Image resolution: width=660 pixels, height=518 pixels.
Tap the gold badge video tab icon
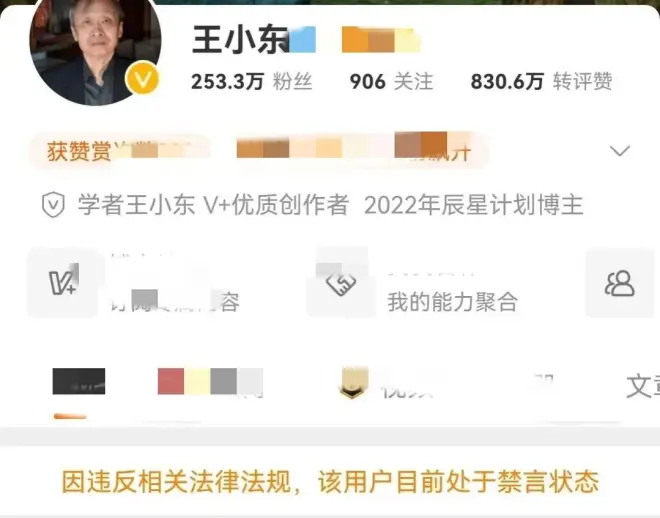(353, 383)
